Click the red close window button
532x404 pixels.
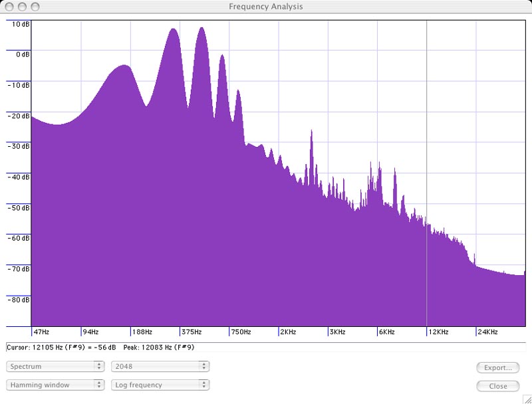(9, 7)
